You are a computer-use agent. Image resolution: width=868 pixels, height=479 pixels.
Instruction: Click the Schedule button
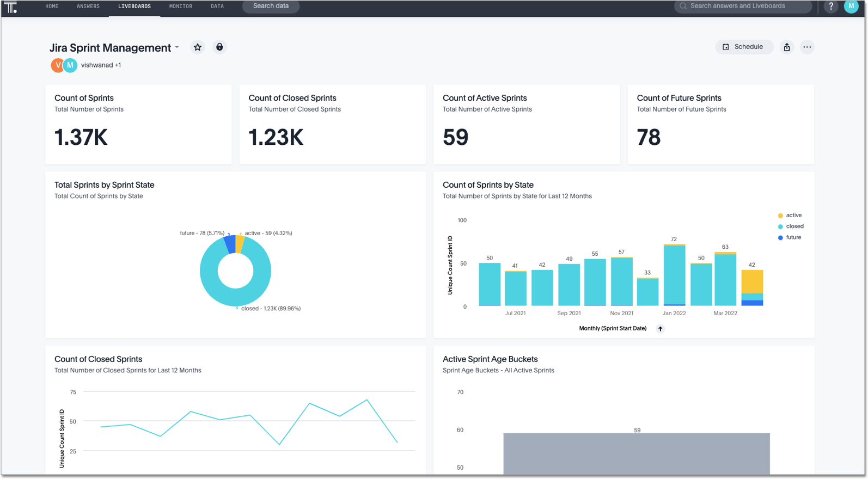pos(744,47)
